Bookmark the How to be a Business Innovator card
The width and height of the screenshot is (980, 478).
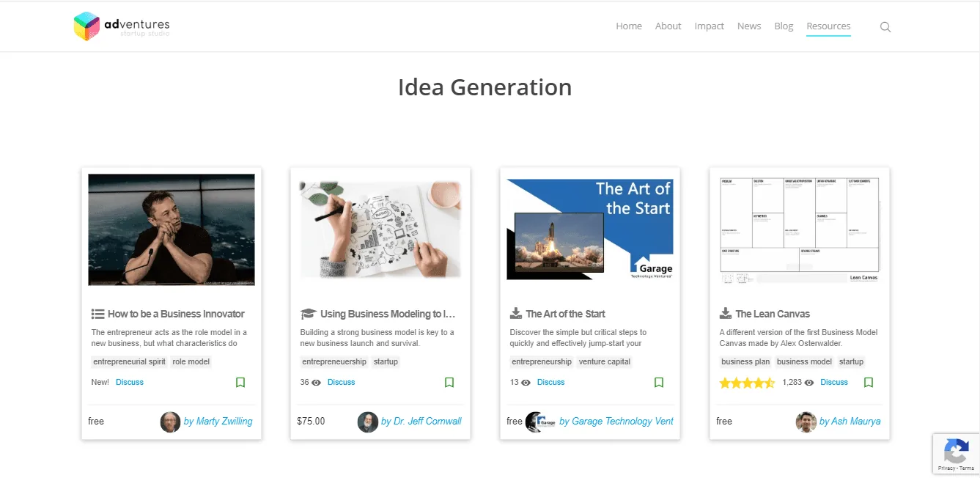tap(240, 382)
